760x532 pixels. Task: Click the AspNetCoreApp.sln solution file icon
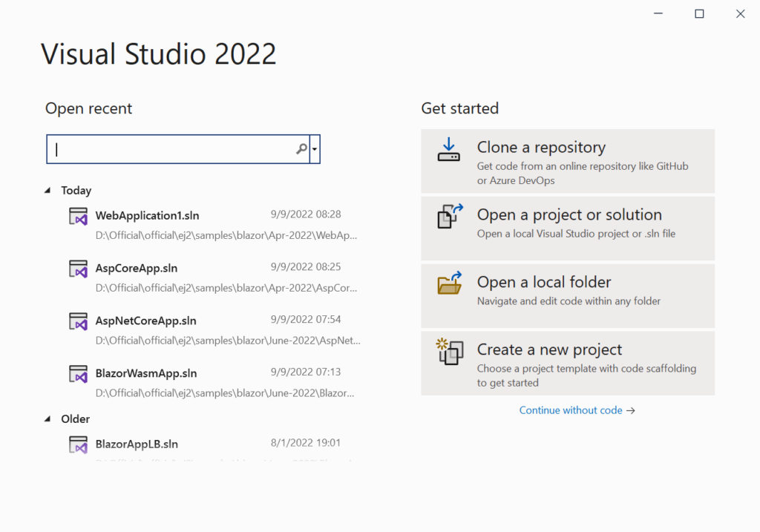point(79,321)
